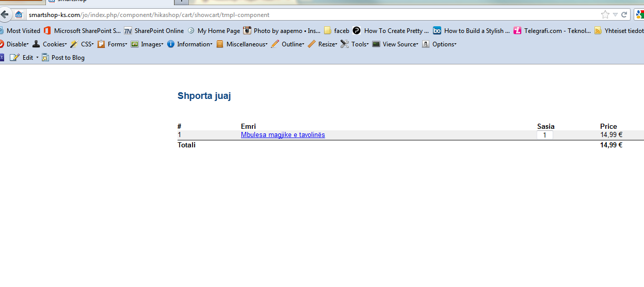Open the Edit toolbar dropdown
The width and height of the screenshot is (644, 287).
point(24,58)
